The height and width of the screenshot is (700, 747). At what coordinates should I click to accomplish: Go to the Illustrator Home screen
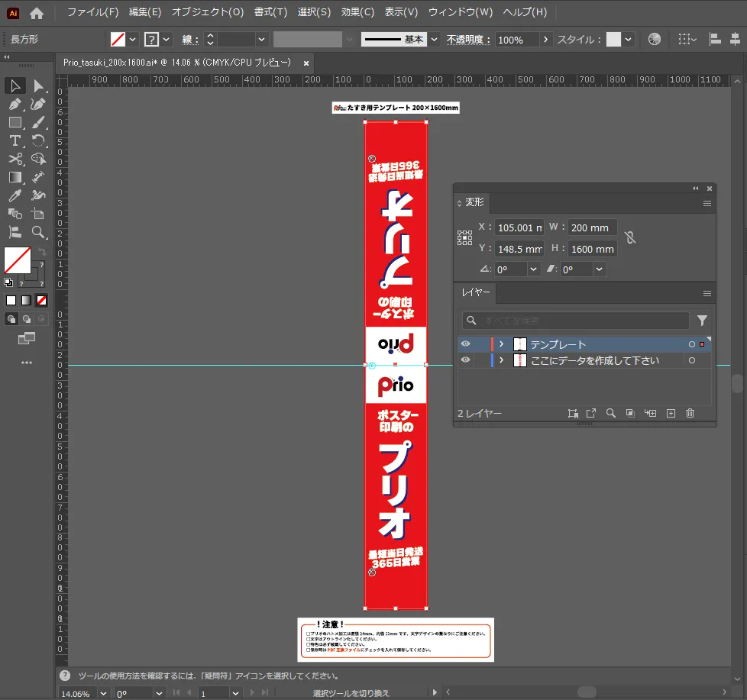pos(37,13)
